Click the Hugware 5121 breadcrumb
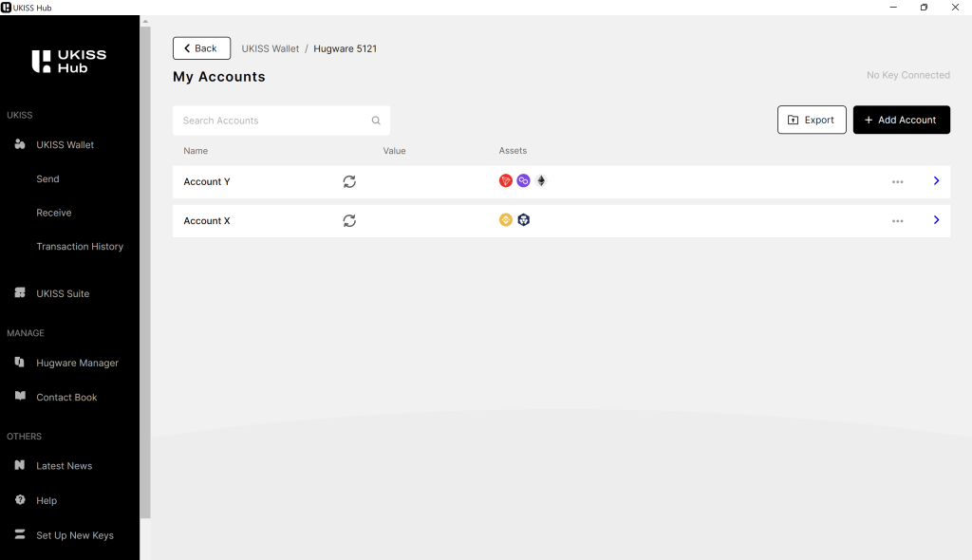Viewport: 972px width, 560px height. click(345, 48)
